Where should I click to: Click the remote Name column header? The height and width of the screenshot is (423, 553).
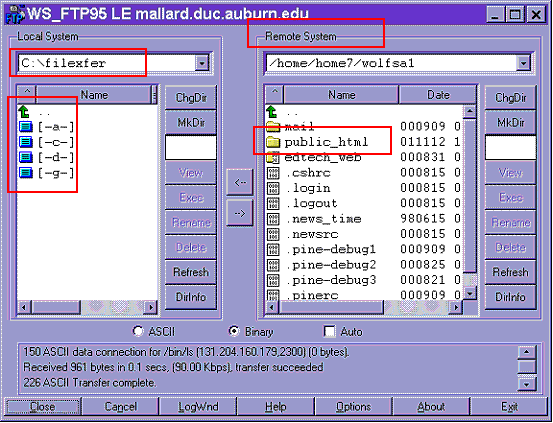tap(341, 94)
